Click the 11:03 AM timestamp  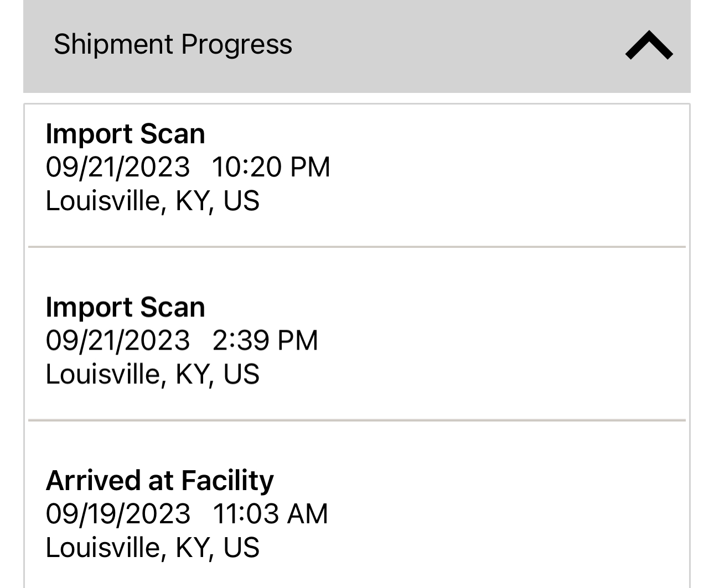click(x=270, y=514)
